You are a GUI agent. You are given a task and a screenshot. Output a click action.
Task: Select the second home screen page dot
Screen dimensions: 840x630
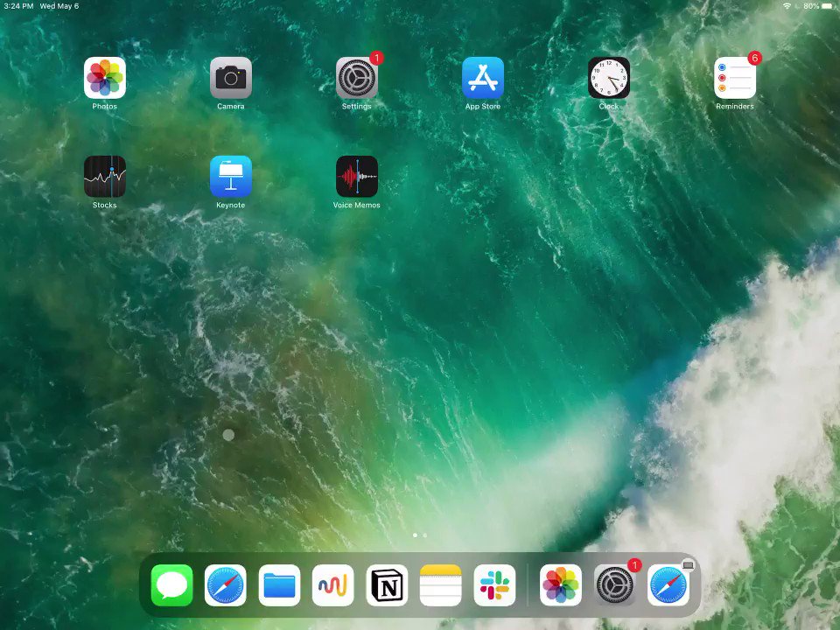[425, 535]
